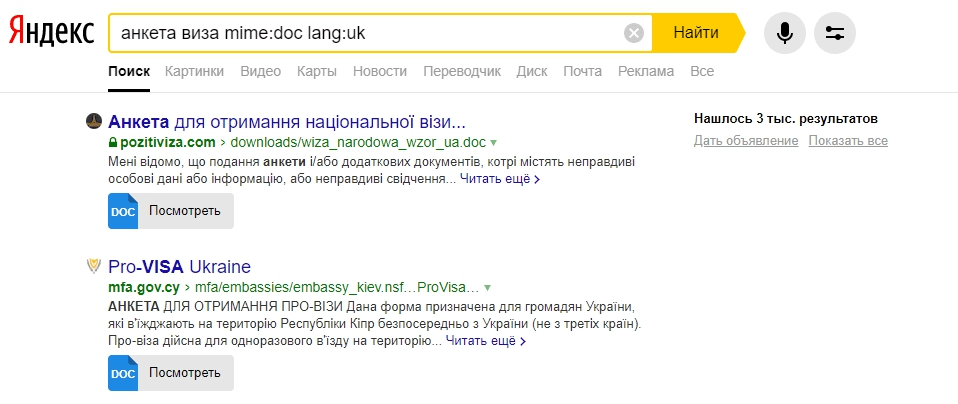Expand dropdown arrow after wiza_narodowa_wzor_ua.doc
958x404 pixels.
[x=494, y=143]
